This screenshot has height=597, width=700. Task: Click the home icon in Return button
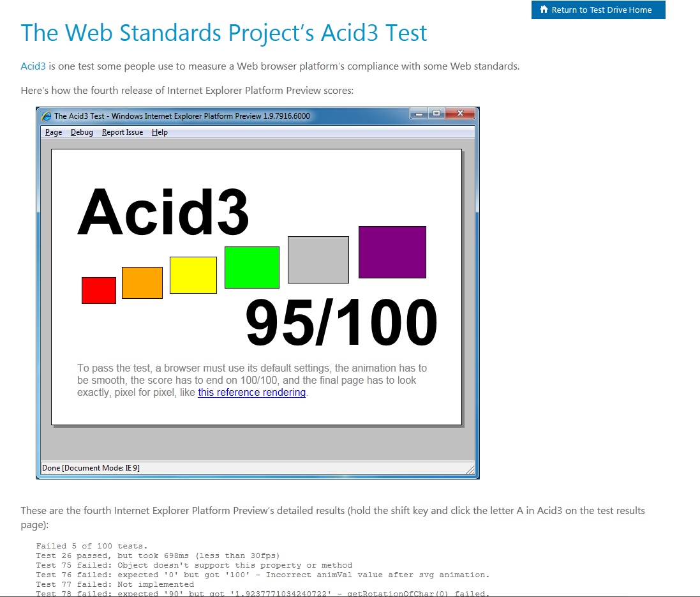[x=544, y=10]
